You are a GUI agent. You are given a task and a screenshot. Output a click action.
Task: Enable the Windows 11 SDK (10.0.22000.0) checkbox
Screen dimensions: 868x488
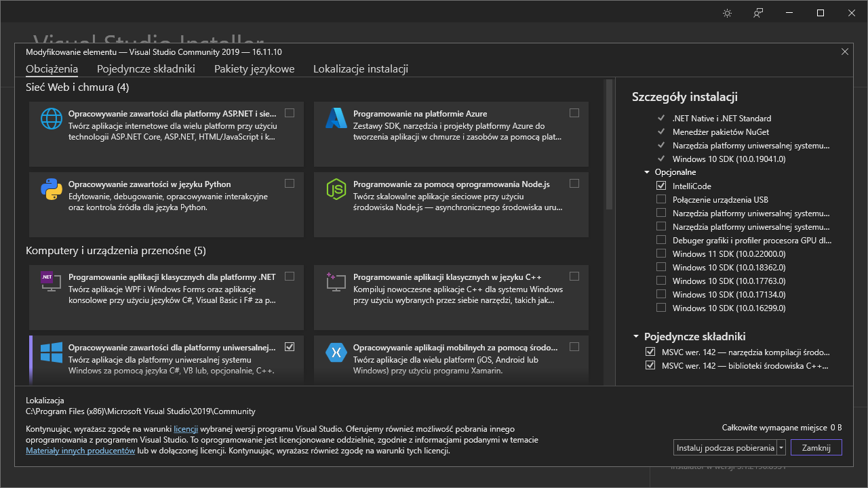coord(661,253)
